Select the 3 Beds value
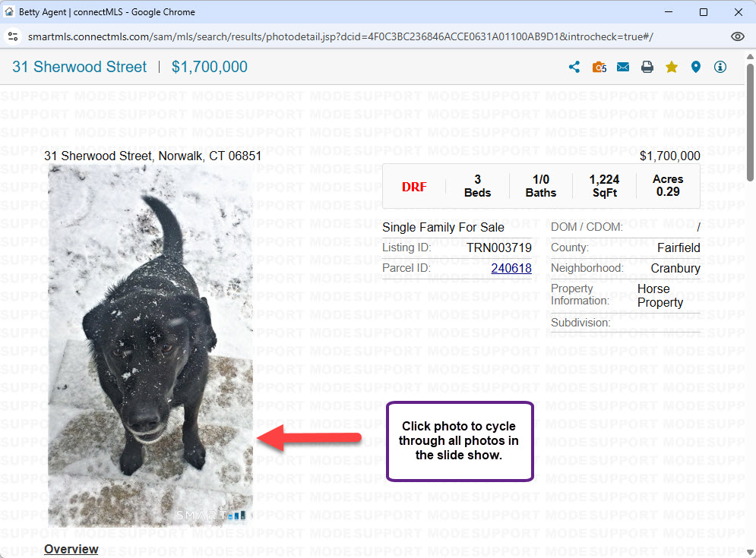The image size is (756, 558). pos(477,186)
